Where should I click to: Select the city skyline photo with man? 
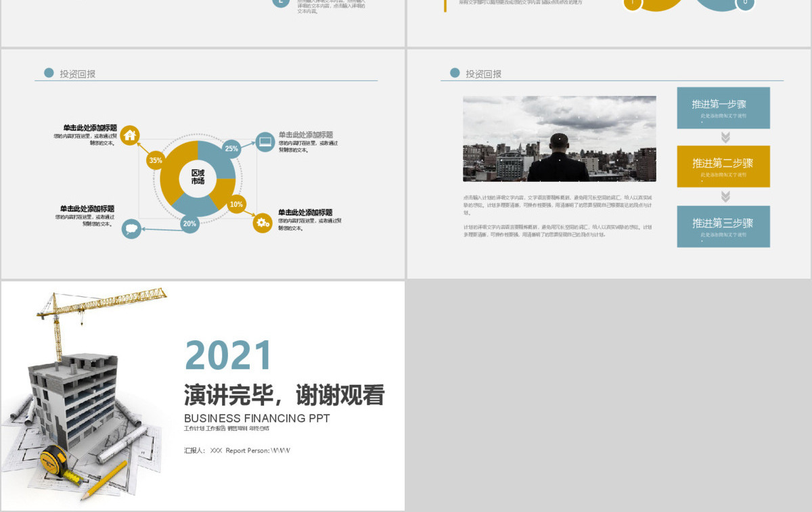(x=560, y=139)
